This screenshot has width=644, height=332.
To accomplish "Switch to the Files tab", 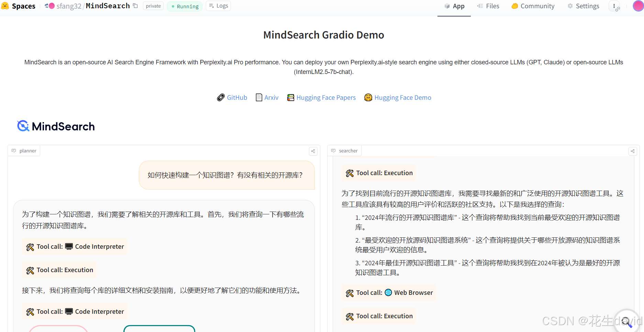I will point(488,6).
